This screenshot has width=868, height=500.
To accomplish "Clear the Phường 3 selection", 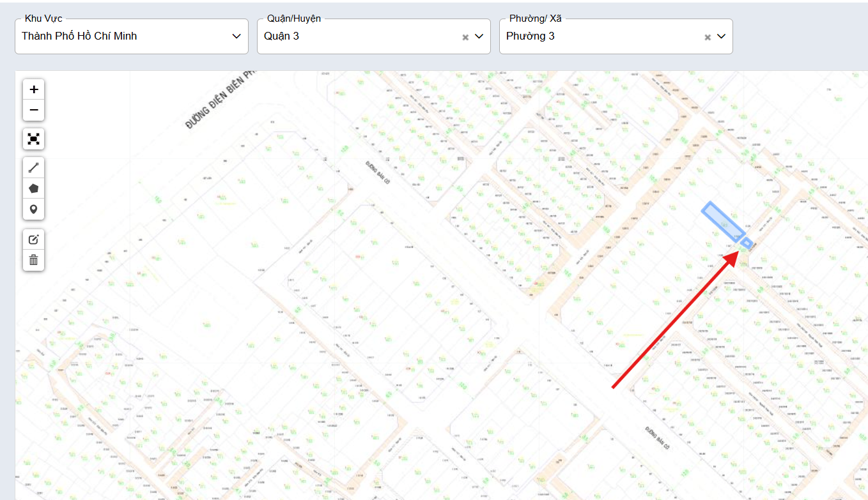I will 708,37.
